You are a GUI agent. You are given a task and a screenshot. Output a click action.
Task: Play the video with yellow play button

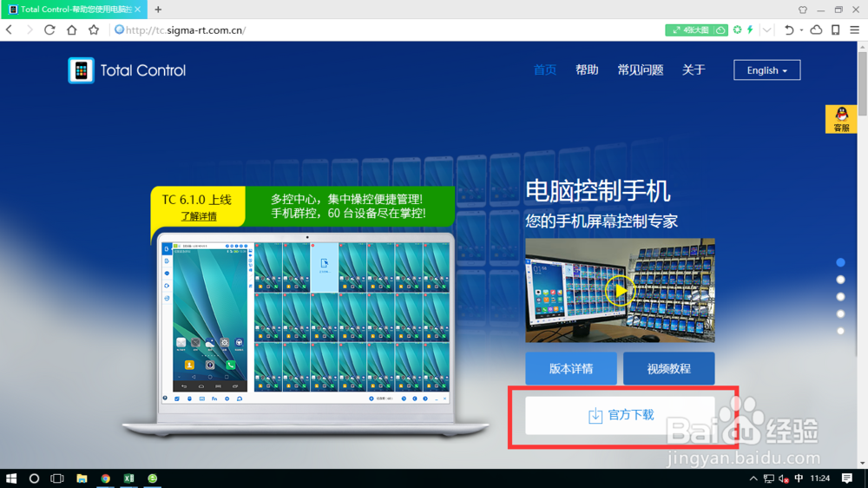tap(619, 291)
